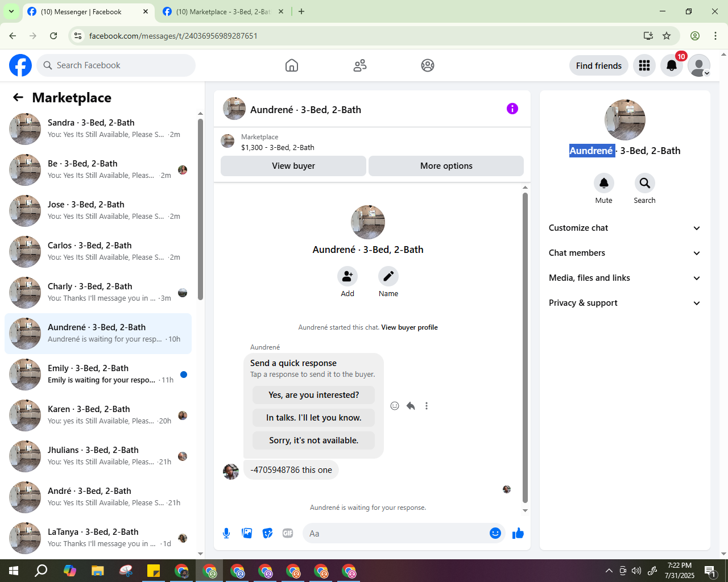Expand Customize chat section
The image size is (728, 582).
tap(625, 228)
